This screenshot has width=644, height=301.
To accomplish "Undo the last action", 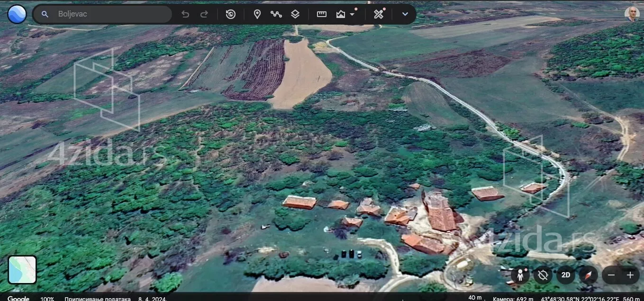I will click(185, 14).
